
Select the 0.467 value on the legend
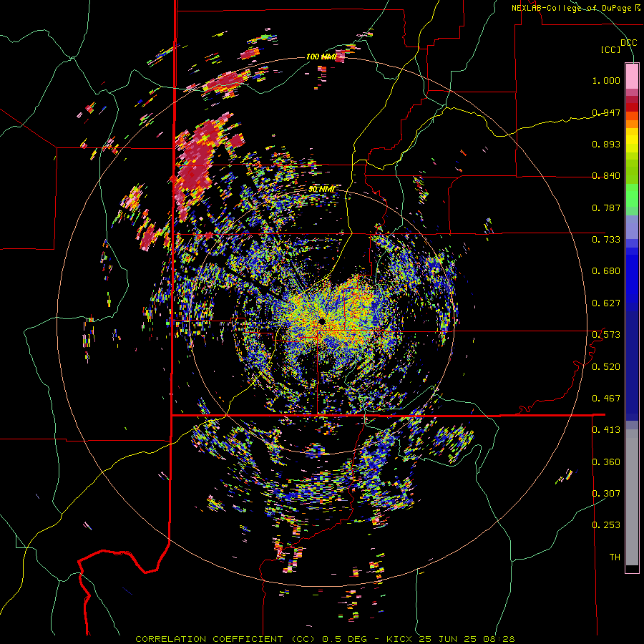coord(606,399)
